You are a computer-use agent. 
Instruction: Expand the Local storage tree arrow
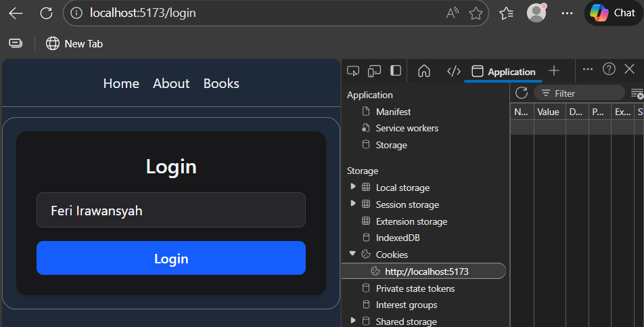click(x=353, y=187)
